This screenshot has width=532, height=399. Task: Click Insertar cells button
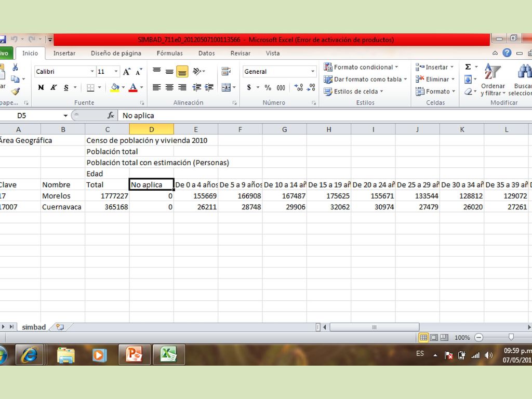[435, 67]
